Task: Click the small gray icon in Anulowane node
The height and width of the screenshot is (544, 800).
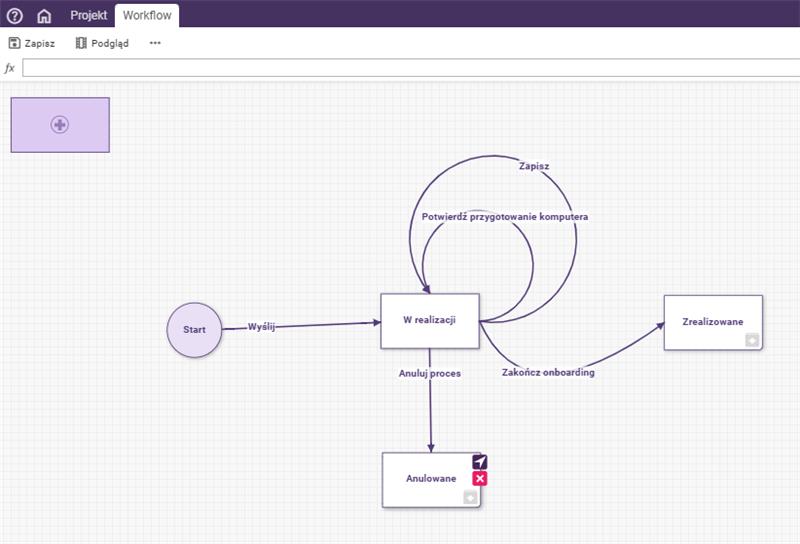Action: tap(470, 498)
